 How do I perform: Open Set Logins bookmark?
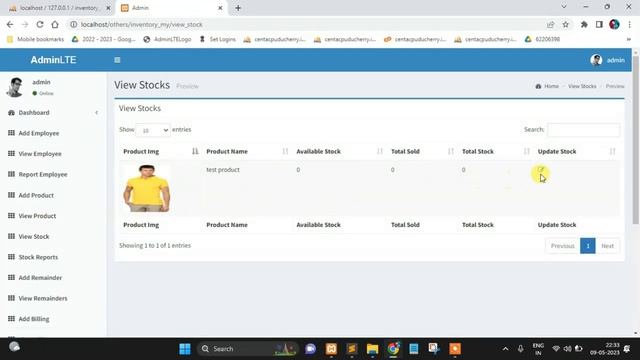coord(218,39)
